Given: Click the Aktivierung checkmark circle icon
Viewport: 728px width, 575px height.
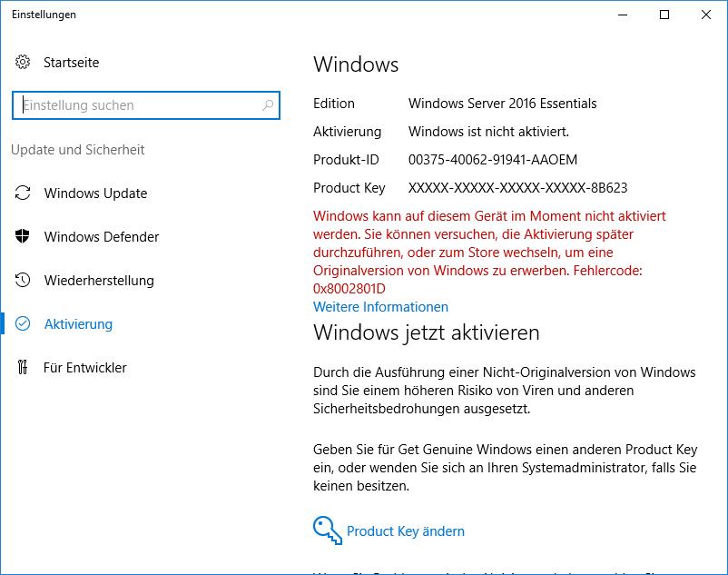Looking at the screenshot, I should [x=23, y=323].
